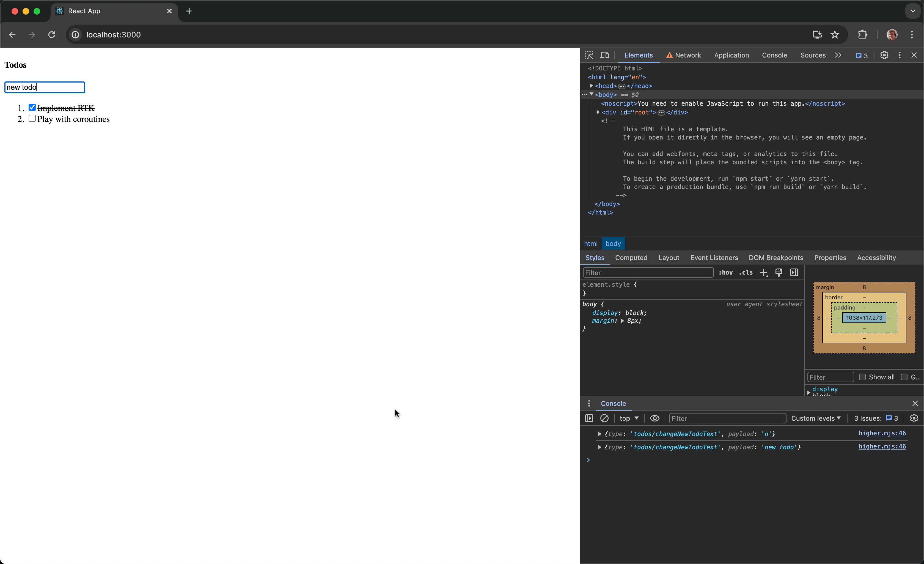
Task: Open the Layout tab
Action: (x=669, y=258)
